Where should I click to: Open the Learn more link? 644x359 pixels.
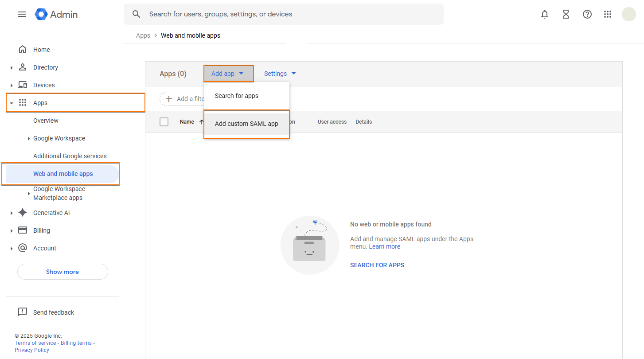(384, 246)
